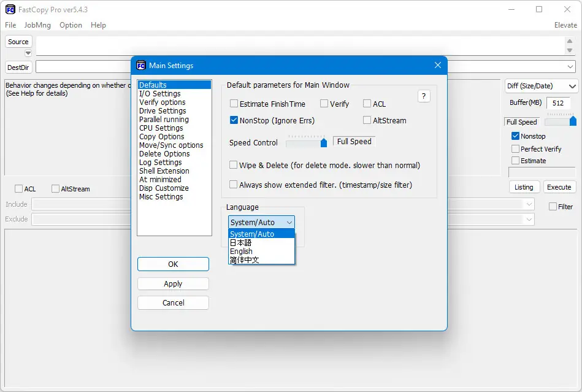Viewport: 582px width, 392px height.
Task: Click the Main Settings dialog FC icon
Action: coord(141,66)
